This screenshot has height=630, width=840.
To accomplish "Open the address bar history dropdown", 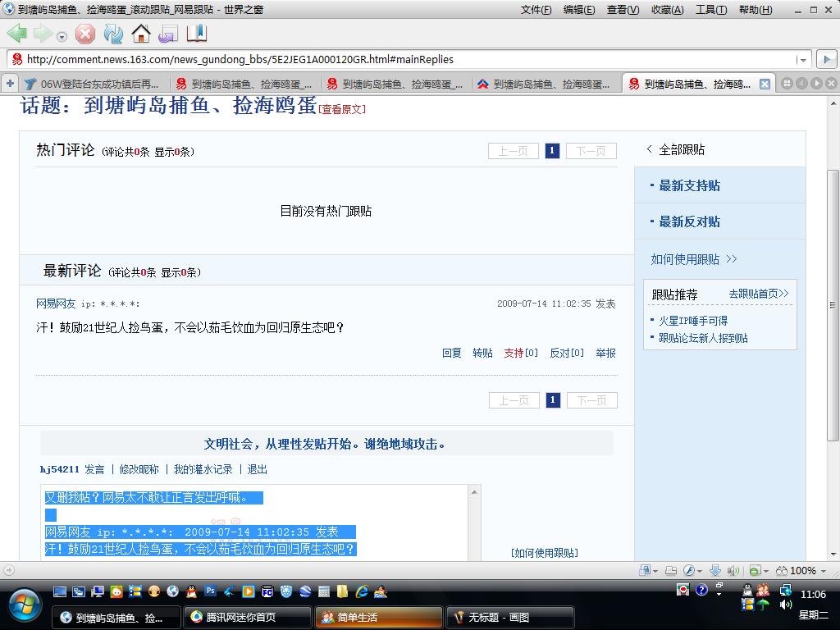I will [x=802, y=60].
